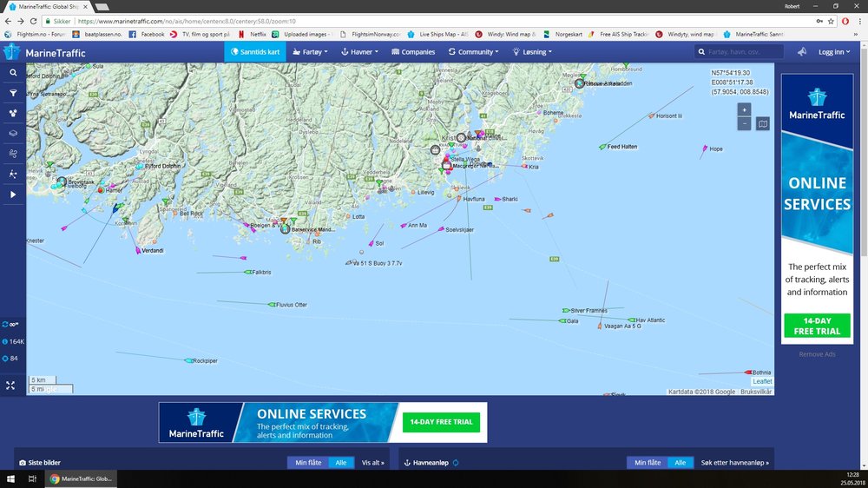The height and width of the screenshot is (488, 868).
Task: Open the density maps cluster icon
Action: click(13, 113)
